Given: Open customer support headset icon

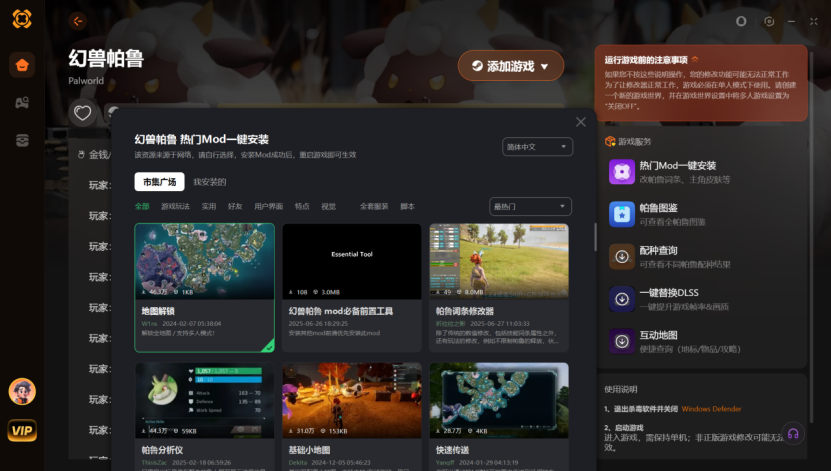Looking at the screenshot, I should pyautogui.click(x=793, y=434).
